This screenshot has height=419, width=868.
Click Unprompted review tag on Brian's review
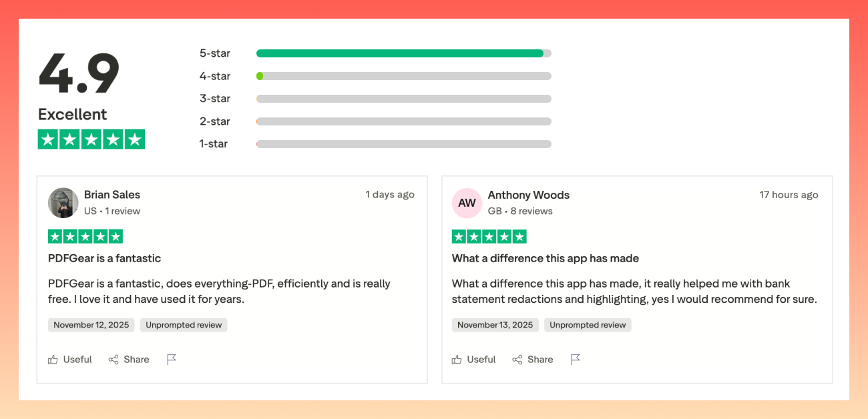(184, 325)
